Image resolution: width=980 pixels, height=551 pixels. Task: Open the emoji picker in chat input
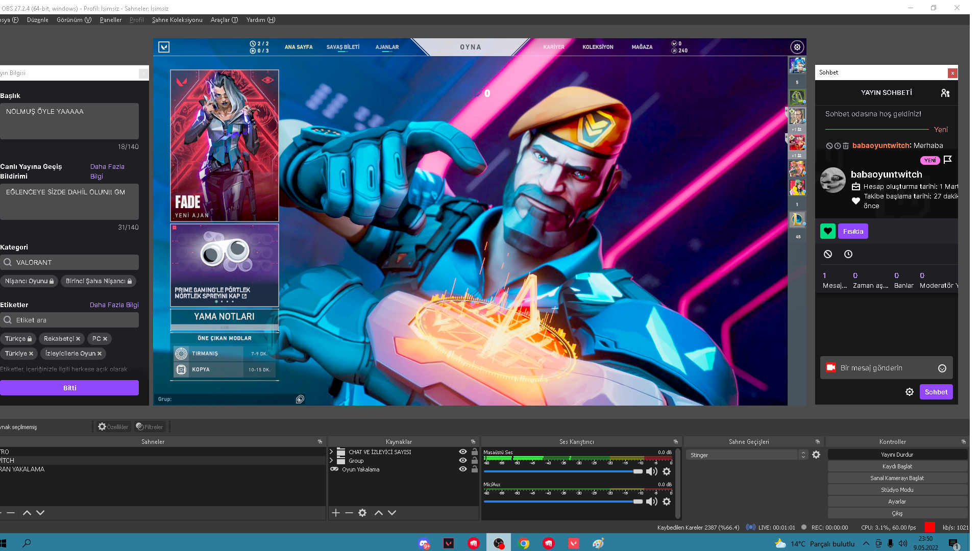[942, 368]
